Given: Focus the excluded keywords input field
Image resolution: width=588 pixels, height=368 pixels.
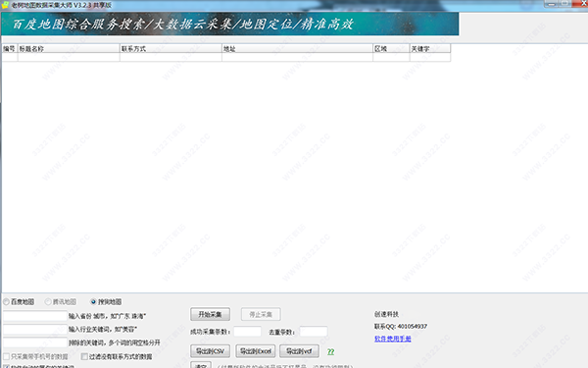Looking at the screenshot, I should (35, 342).
